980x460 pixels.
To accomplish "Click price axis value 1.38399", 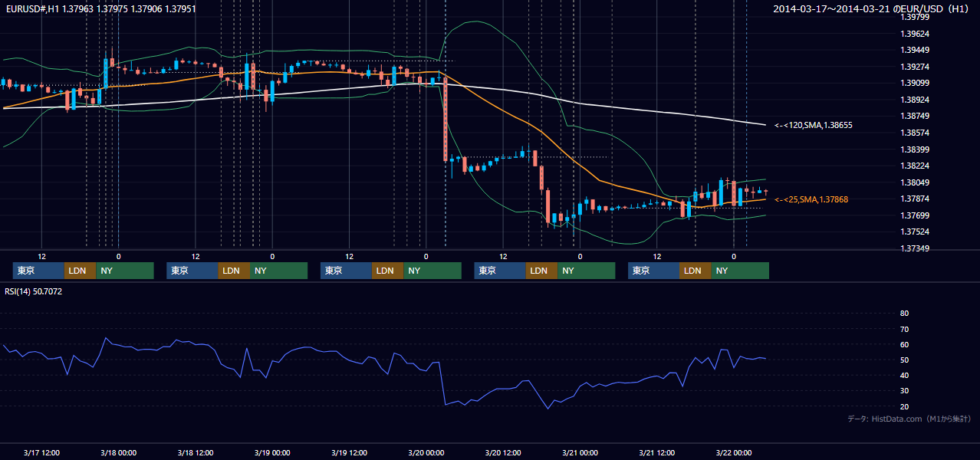I will point(915,149).
